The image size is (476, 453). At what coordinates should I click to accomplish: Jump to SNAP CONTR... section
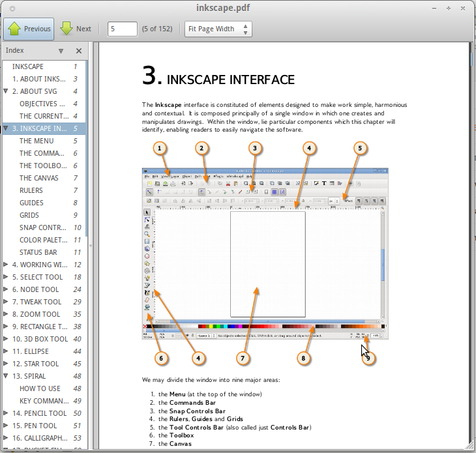(x=44, y=227)
